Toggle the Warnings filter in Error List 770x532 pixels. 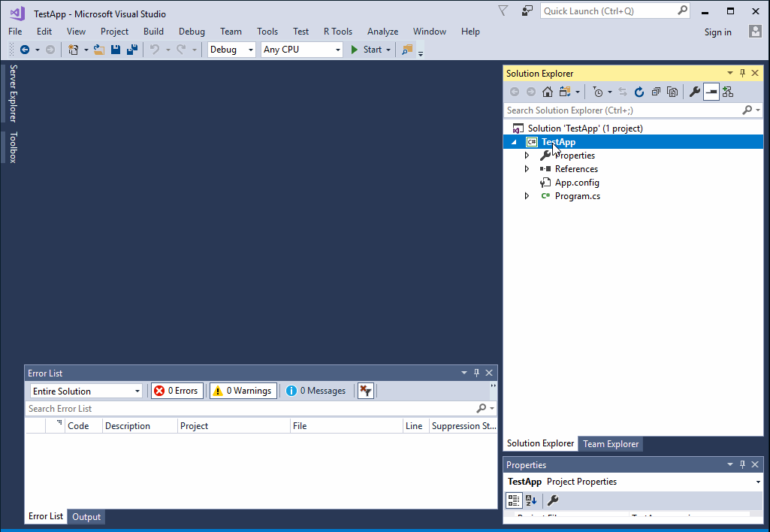click(243, 391)
